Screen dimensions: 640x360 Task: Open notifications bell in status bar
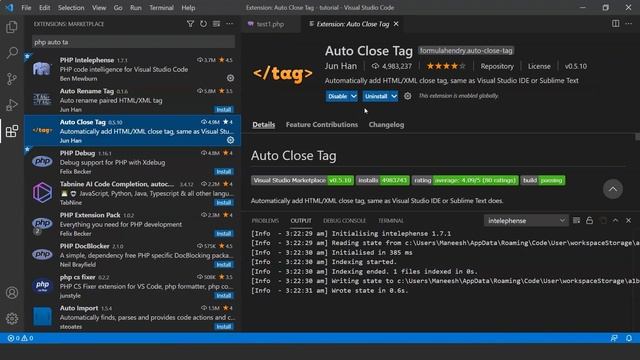[629, 338]
